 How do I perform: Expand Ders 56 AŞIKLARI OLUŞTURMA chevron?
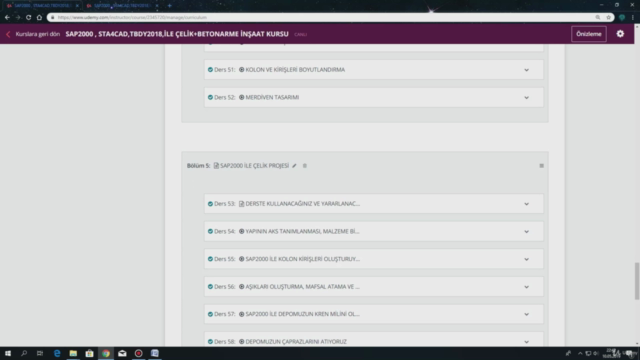pyautogui.click(x=527, y=287)
